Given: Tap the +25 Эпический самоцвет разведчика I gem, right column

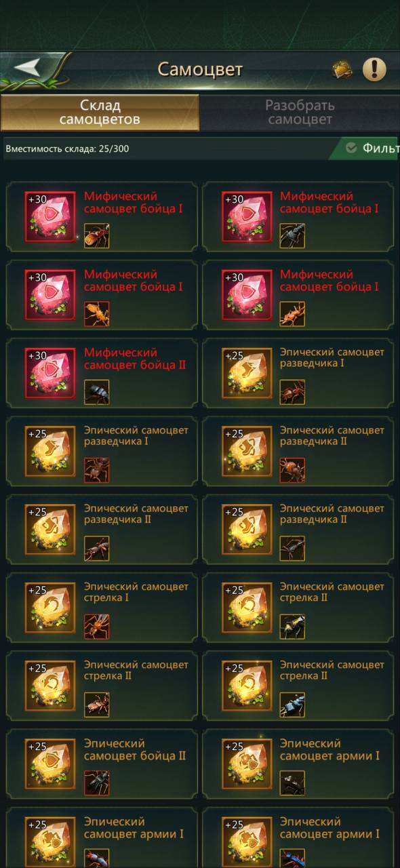Looking at the screenshot, I should 247,373.
